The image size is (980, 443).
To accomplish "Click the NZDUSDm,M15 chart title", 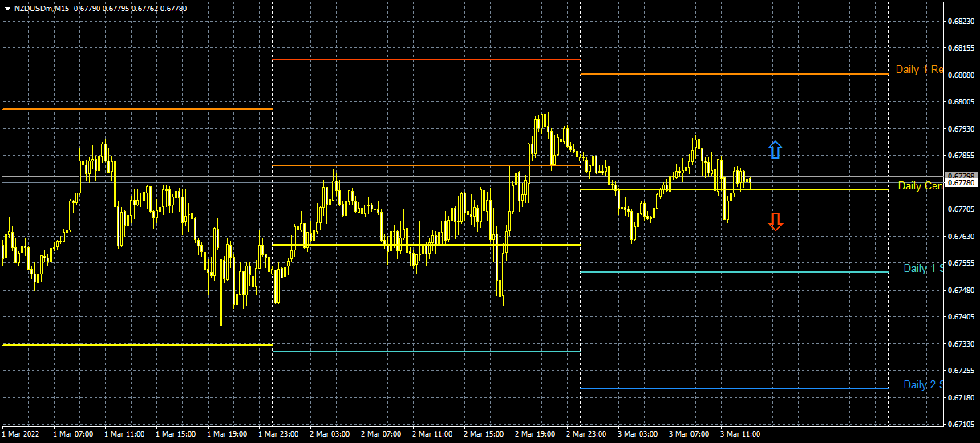I will tap(41, 7).
